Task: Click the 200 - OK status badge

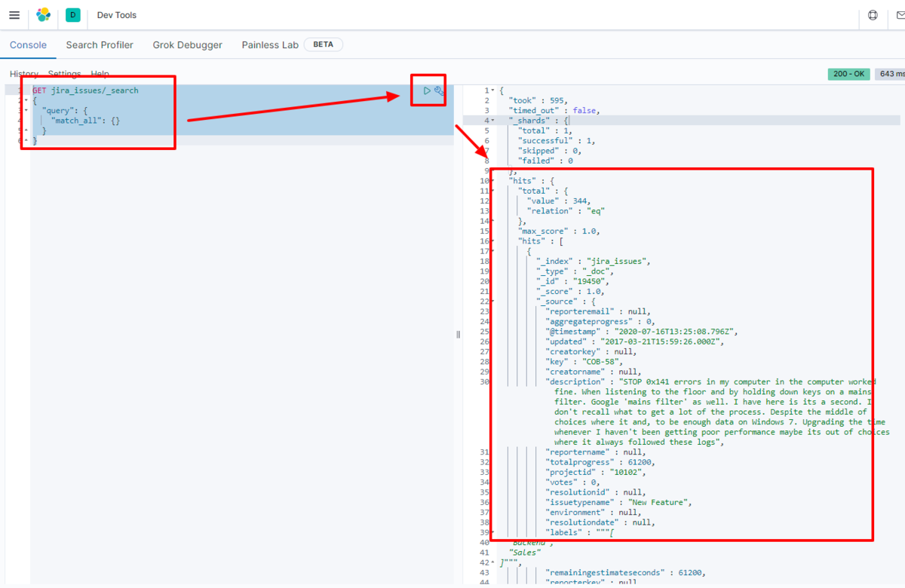Action: 848,73
